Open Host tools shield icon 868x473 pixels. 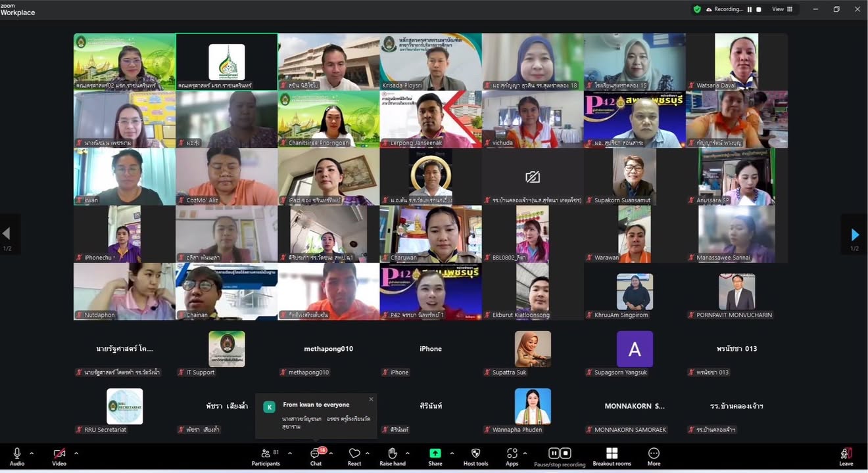click(475, 457)
